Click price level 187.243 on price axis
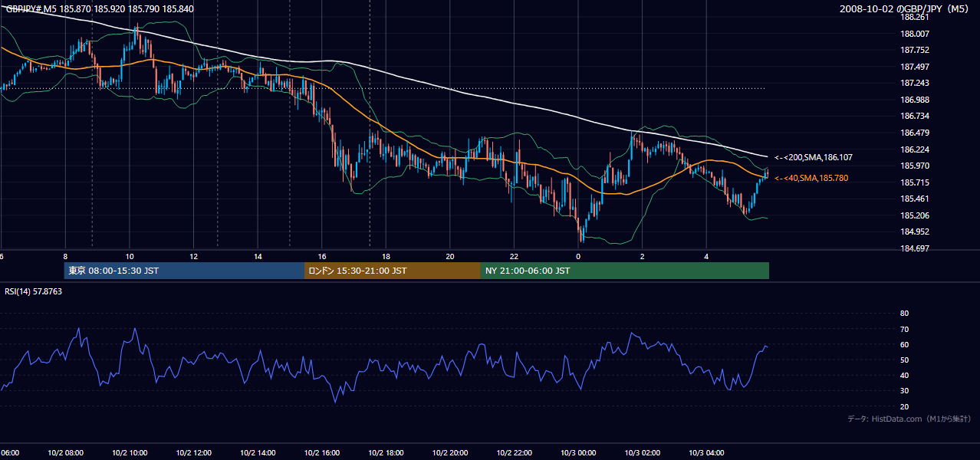This screenshot has height=460, width=980. [915, 83]
